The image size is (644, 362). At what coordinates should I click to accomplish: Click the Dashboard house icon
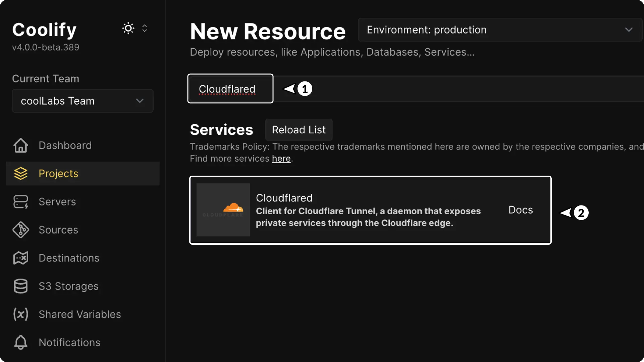tap(20, 145)
